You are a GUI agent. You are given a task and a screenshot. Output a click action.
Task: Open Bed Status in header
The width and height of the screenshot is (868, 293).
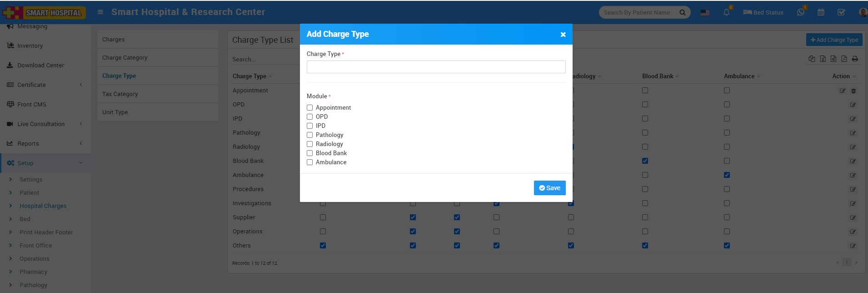(x=763, y=13)
